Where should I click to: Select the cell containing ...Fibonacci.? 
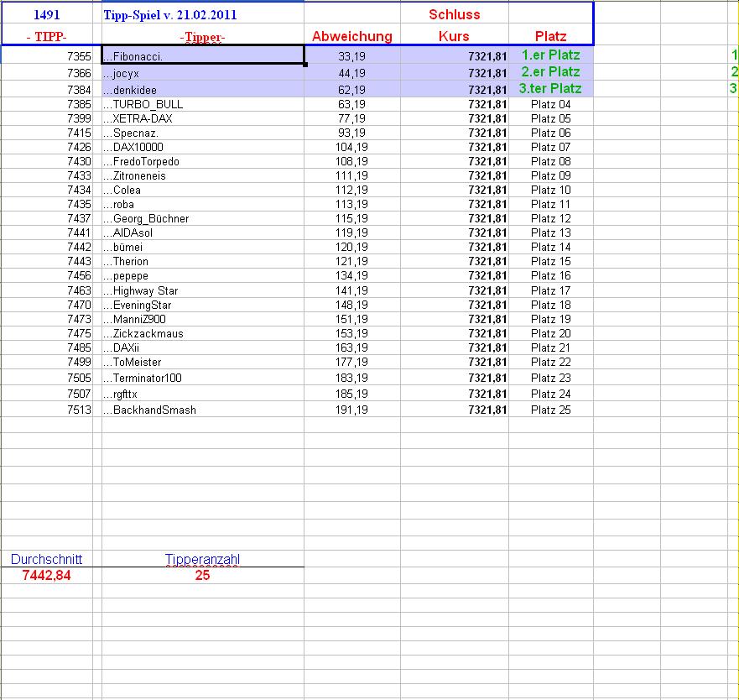[x=203, y=55]
